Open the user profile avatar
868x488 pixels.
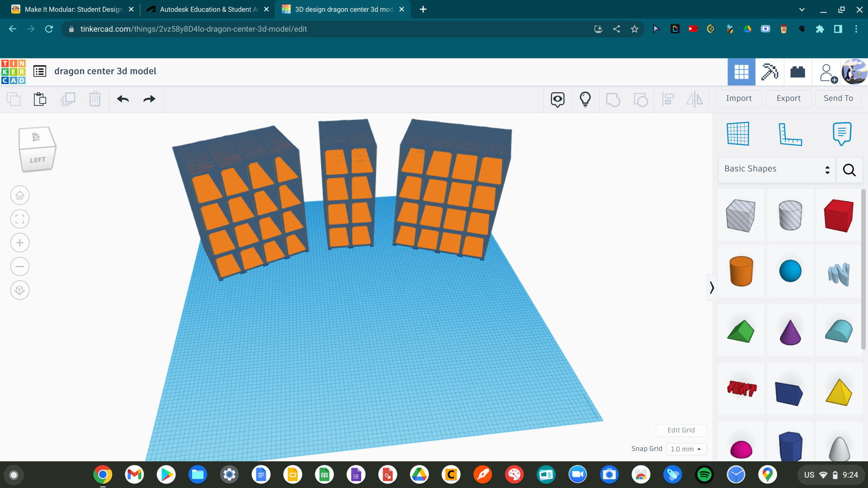point(854,72)
